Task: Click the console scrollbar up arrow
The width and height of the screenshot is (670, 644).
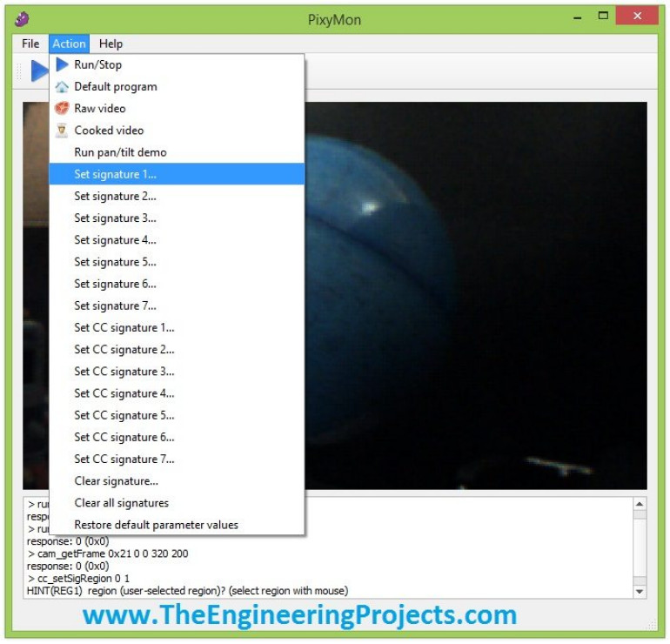Action: (x=640, y=504)
